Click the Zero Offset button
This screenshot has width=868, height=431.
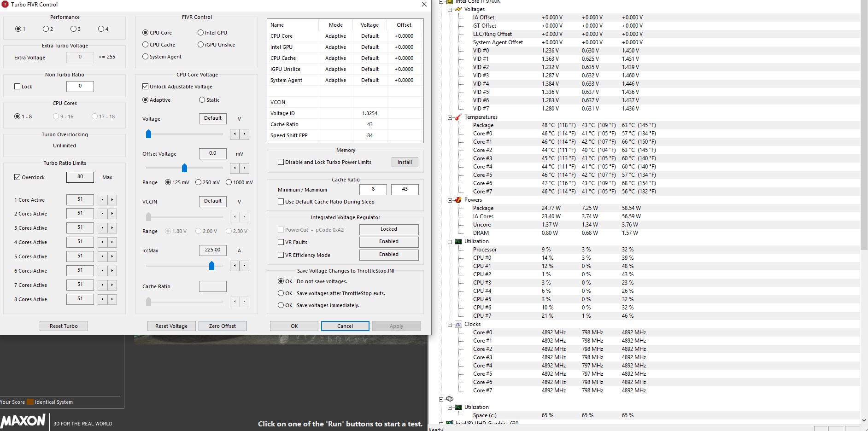[223, 326]
